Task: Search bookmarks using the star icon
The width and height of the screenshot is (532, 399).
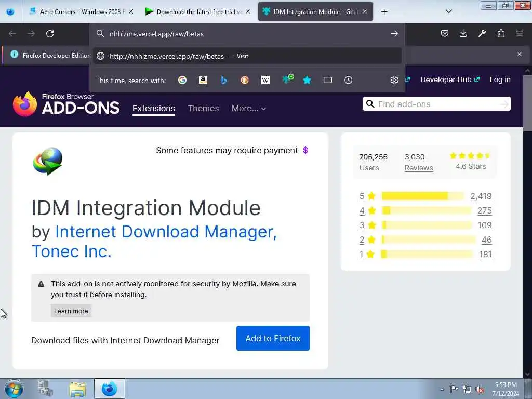Action: click(x=307, y=80)
